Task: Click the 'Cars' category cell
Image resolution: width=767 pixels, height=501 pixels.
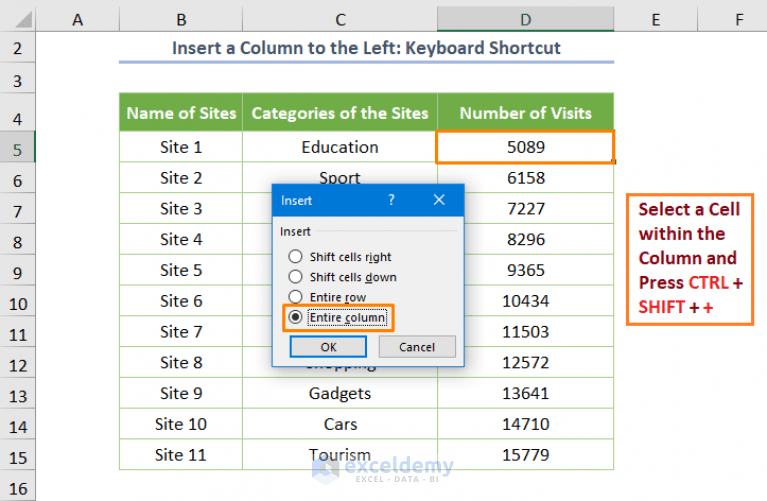Action: click(x=340, y=424)
